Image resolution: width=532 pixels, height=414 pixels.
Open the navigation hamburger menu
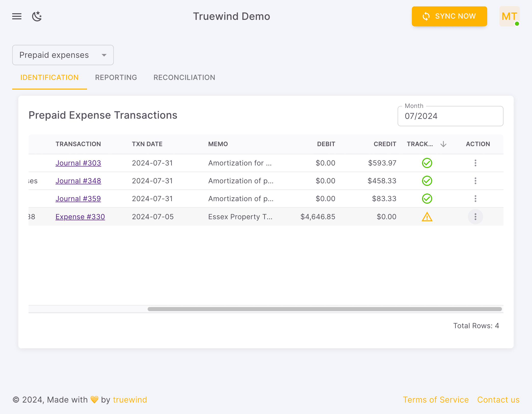[17, 16]
